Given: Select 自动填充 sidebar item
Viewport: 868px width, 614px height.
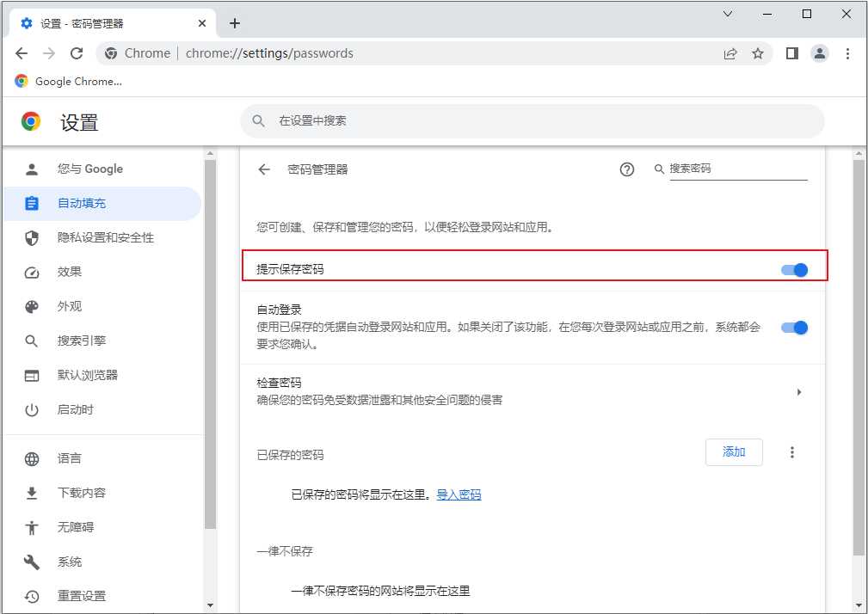Looking at the screenshot, I should [x=102, y=204].
